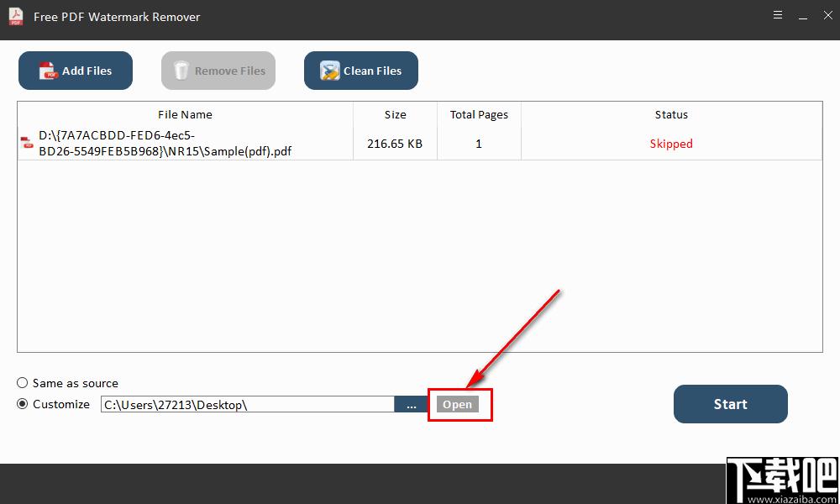Start the watermark removal process

(731, 404)
